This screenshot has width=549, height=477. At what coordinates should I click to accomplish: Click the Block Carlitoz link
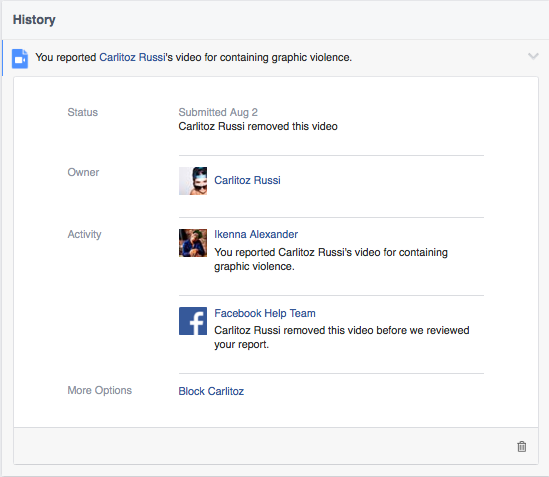211,391
